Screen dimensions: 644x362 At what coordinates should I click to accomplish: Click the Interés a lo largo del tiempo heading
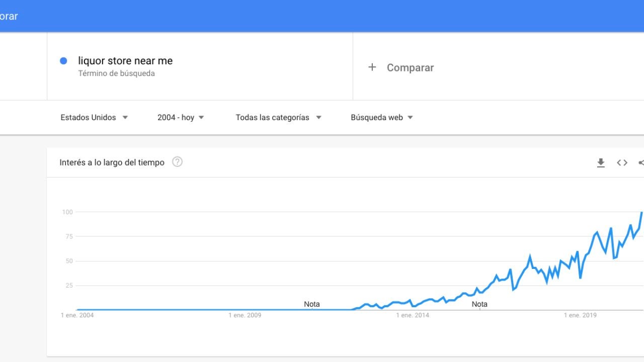pyautogui.click(x=112, y=162)
